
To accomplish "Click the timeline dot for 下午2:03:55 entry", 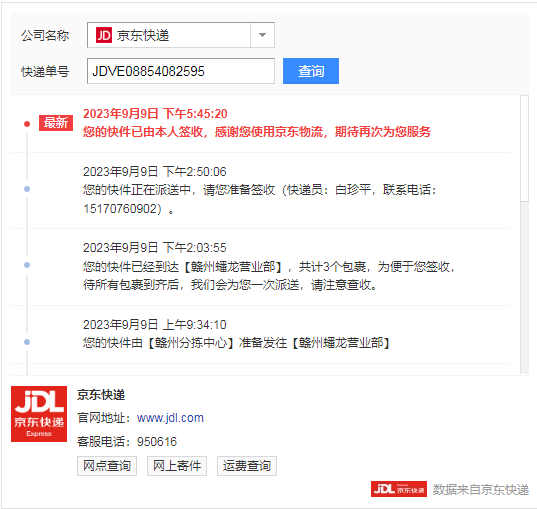I will 27,265.
